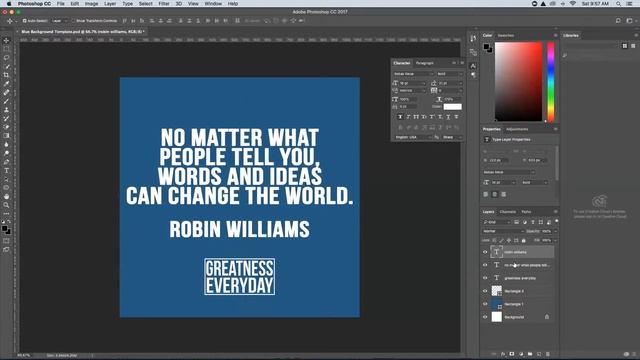Click the add layer mask icon
The image size is (640, 360).
click(x=512, y=354)
